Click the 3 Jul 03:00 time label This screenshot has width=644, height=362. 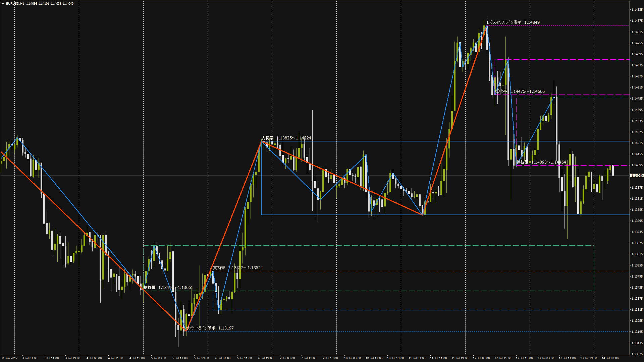30,358
